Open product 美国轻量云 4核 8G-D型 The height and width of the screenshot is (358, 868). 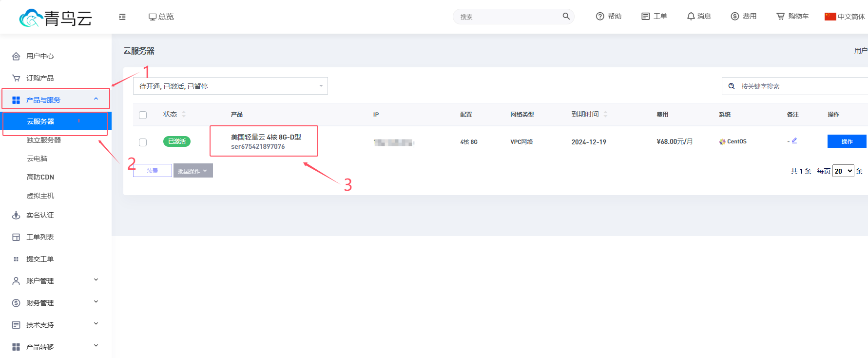tap(266, 137)
